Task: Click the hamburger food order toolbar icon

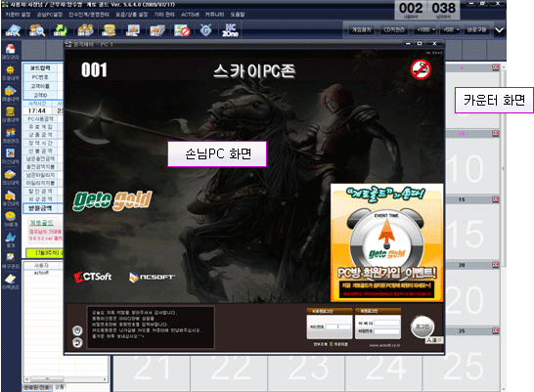Action: [109, 30]
